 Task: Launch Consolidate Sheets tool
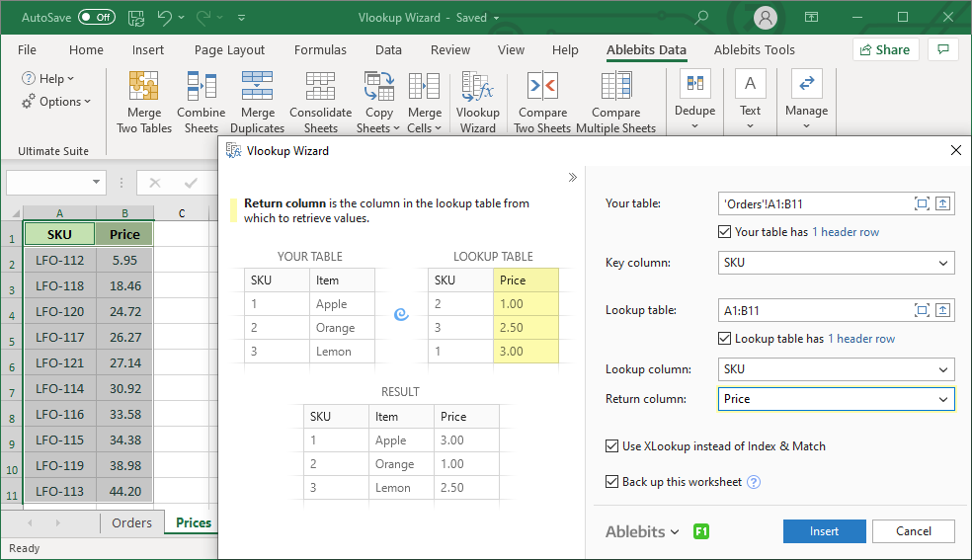(320, 102)
